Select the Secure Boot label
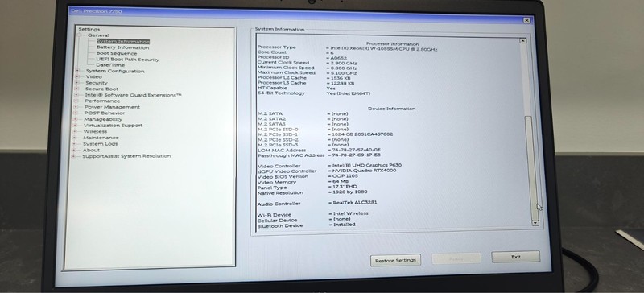The width and height of the screenshot is (644, 293). [x=101, y=89]
